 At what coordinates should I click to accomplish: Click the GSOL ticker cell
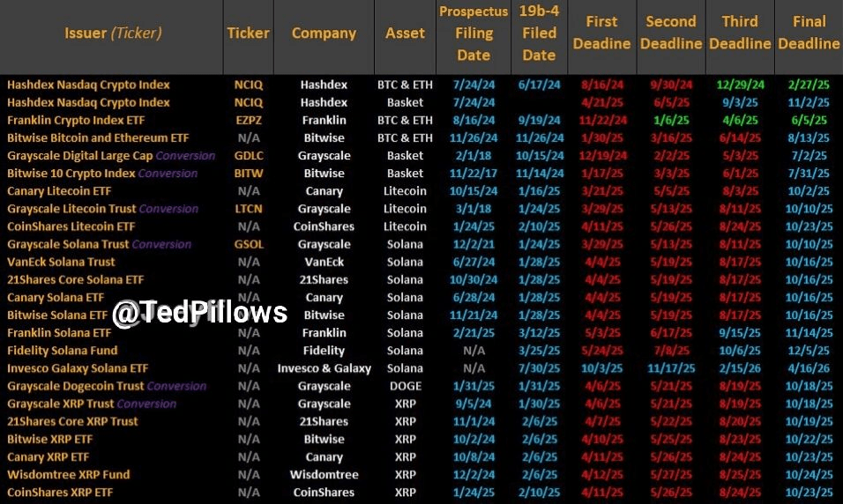[249, 244]
